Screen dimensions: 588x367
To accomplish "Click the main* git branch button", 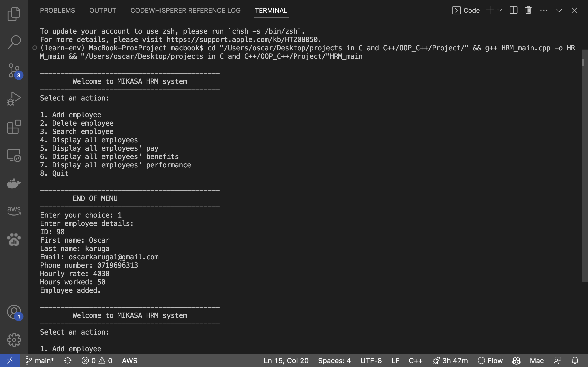I will tap(40, 361).
